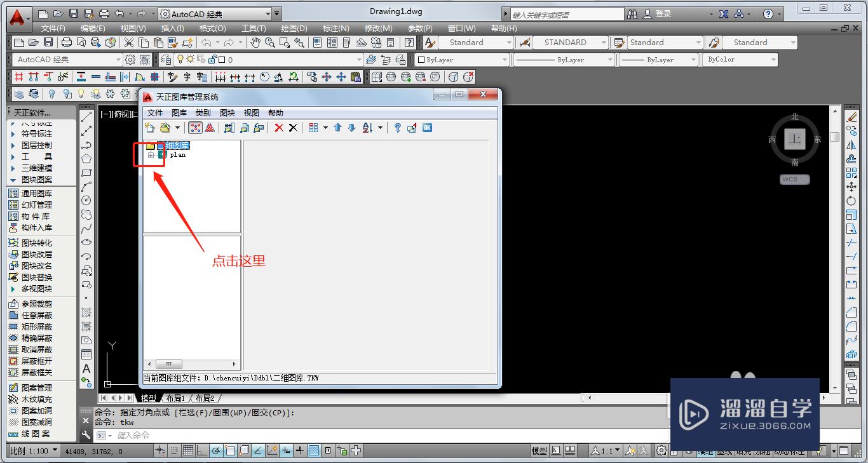Open the Help question mark icon
Viewport: 868px width, 463px height.
pos(409,43)
